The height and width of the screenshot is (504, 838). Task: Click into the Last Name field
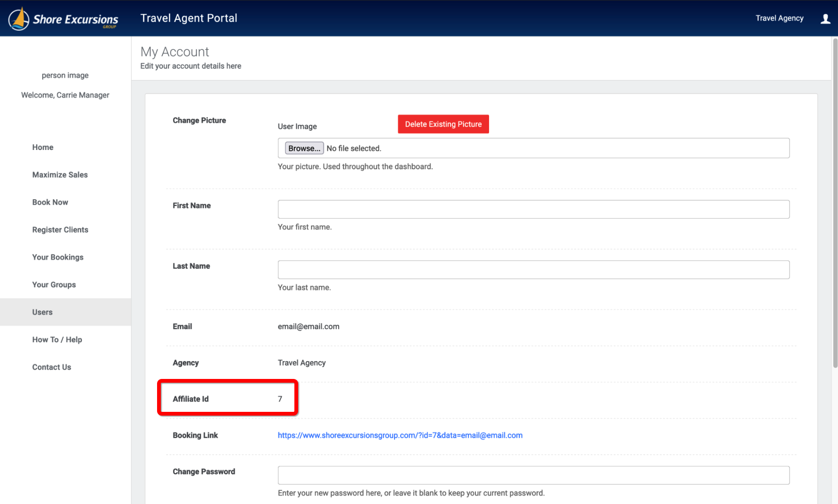pyautogui.click(x=533, y=270)
